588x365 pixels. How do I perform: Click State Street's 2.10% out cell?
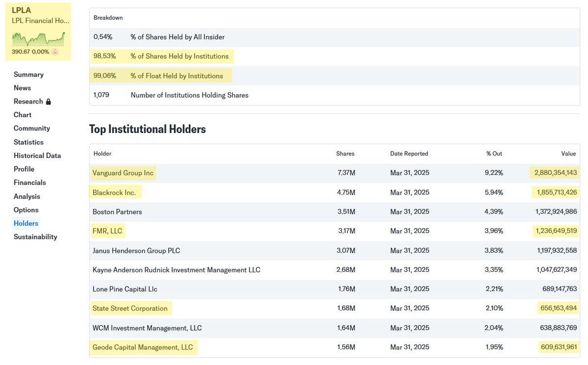pyautogui.click(x=493, y=308)
